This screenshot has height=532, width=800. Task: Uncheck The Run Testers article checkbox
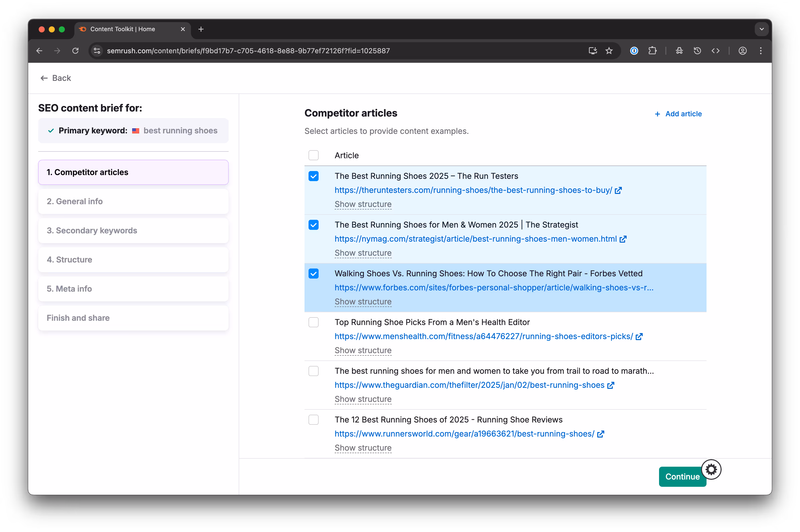pos(313,176)
